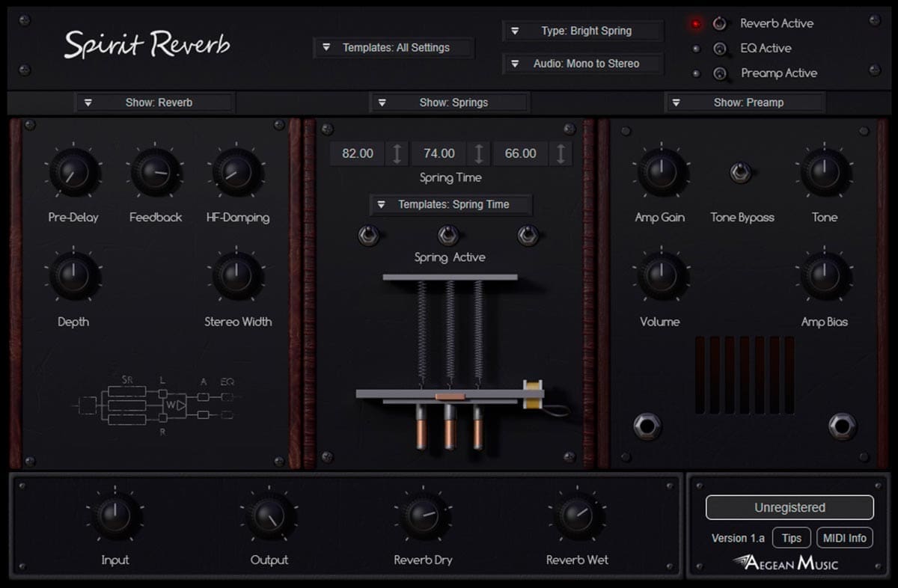Click the arrow stepper beside 82.00
The height and width of the screenshot is (588, 898).
397,153
